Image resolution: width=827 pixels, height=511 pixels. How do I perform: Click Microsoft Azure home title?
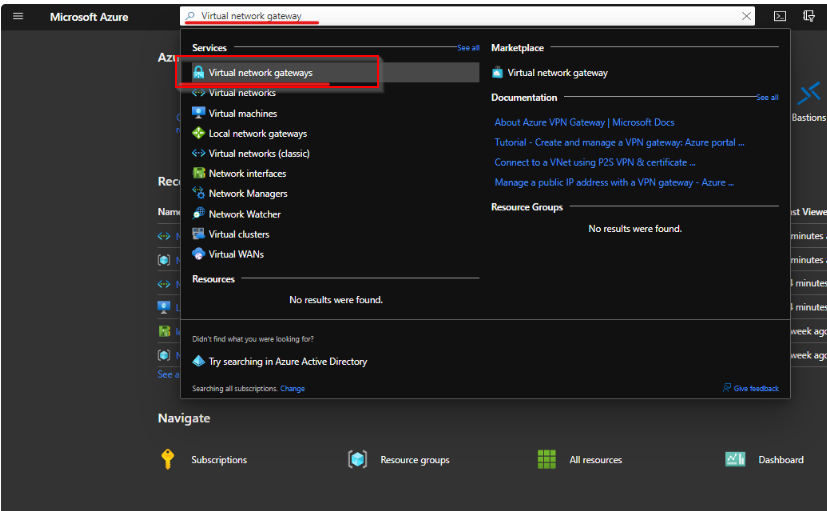89,17
